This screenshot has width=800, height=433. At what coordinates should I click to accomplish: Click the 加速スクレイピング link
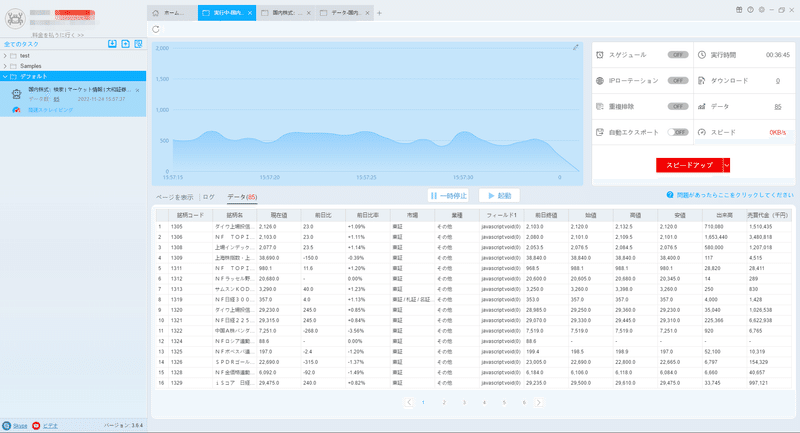pyautogui.click(x=50, y=110)
